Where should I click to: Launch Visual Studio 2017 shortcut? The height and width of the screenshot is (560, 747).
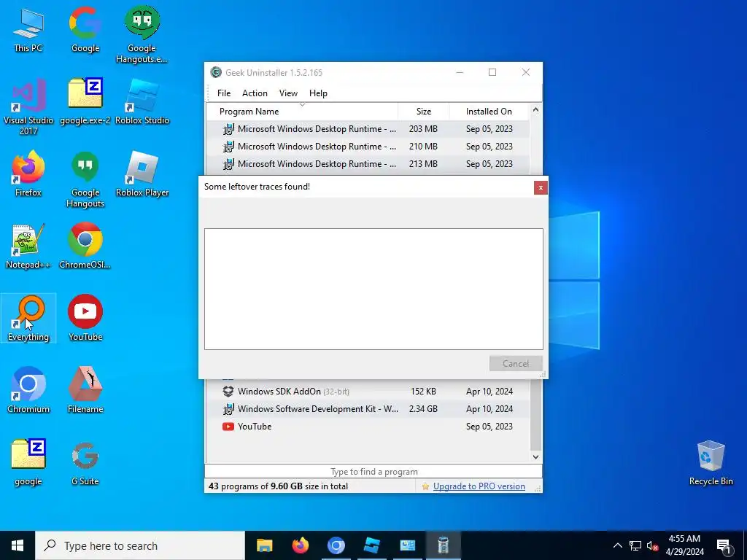pyautogui.click(x=28, y=106)
